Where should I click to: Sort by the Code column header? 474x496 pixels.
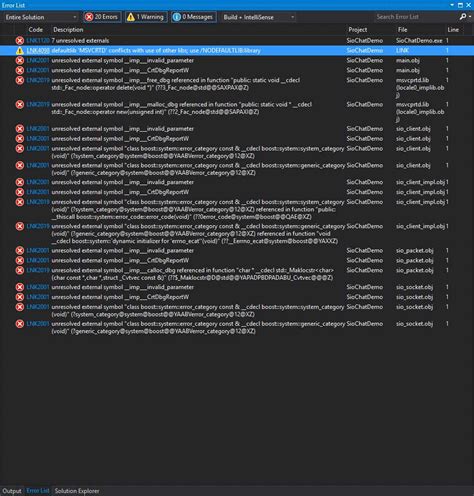coord(35,30)
